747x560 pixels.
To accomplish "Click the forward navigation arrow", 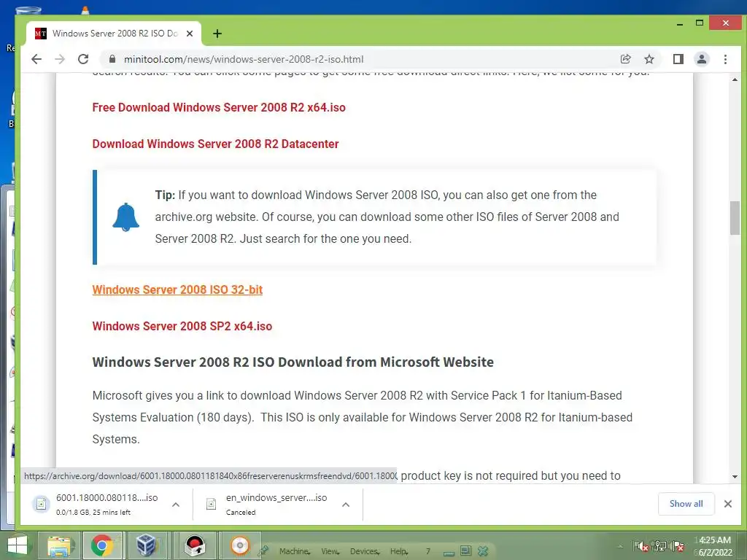I will 60,59.
